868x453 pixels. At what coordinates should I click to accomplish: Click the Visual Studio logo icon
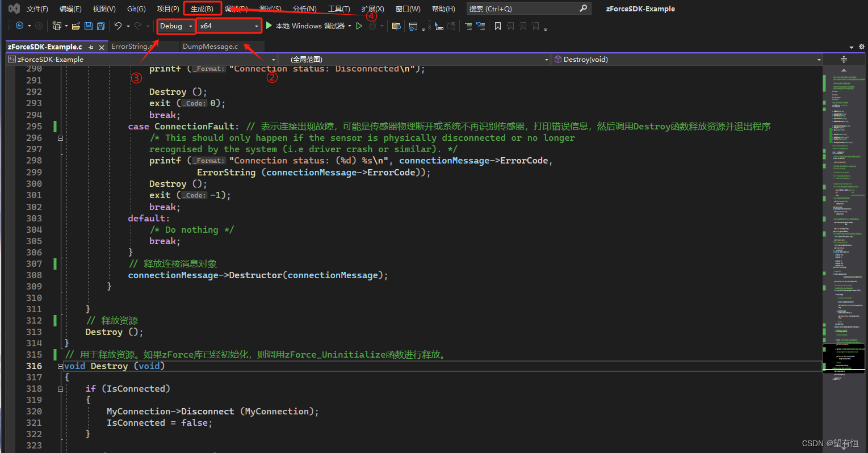click(14, 9)
